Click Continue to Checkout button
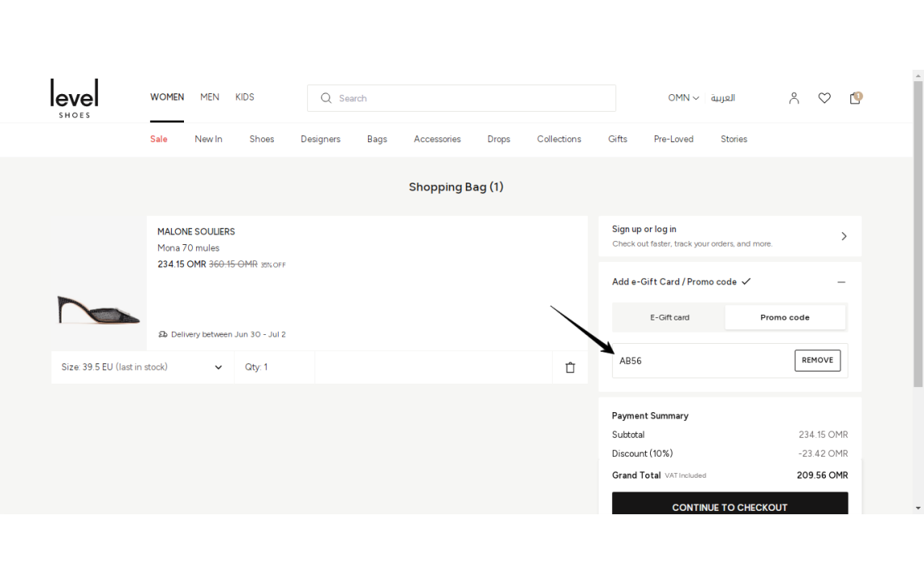The height and width of the screenshot is (584, 924). tap(729, 503)
